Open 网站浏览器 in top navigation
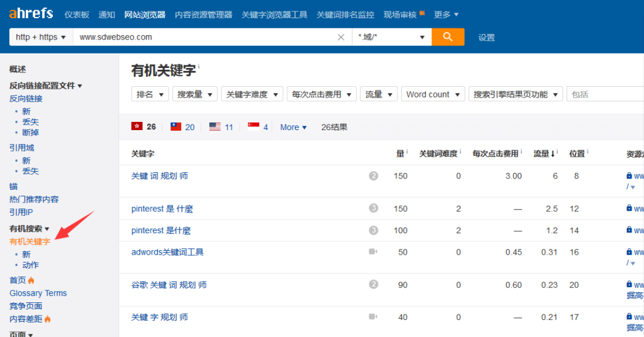644x337 pixels. [x=145, y=14]
